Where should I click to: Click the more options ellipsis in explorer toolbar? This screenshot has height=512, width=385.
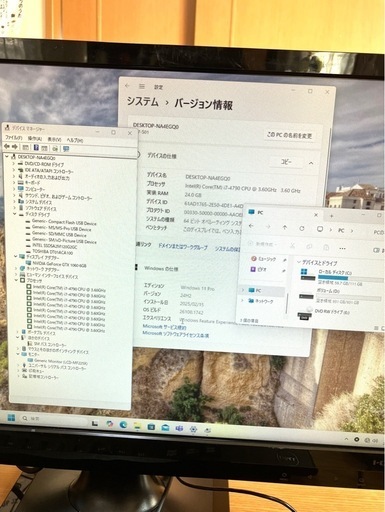342,248
